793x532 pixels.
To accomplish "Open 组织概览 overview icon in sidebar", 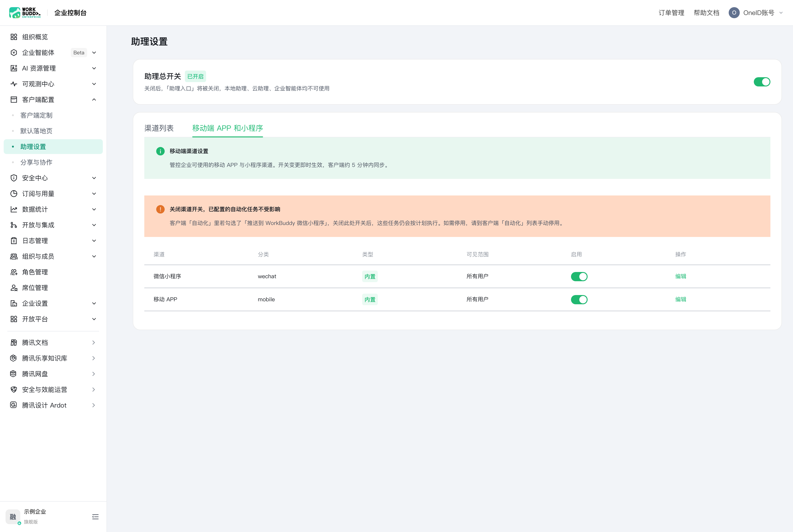I will click(x=14, y=37).
